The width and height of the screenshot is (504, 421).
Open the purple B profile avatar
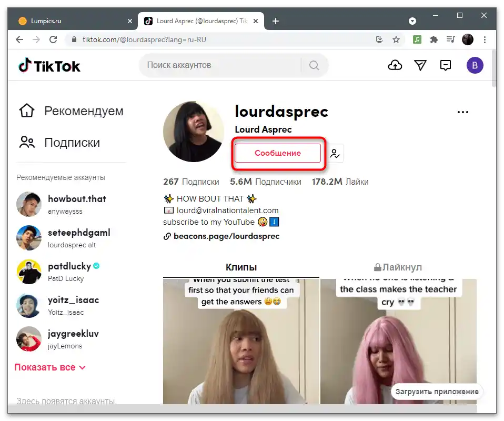coord(475,65)
